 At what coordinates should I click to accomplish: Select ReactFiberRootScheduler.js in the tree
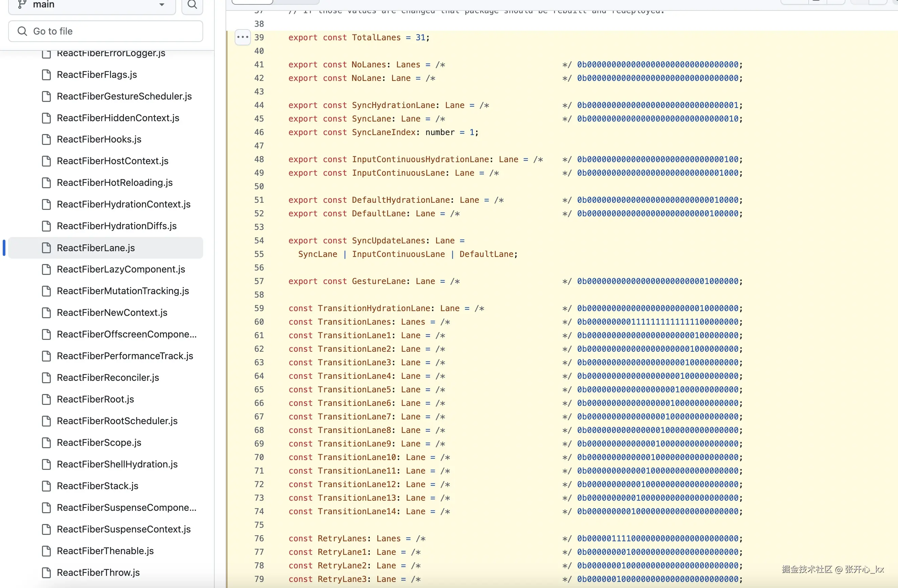click(117, 421)
